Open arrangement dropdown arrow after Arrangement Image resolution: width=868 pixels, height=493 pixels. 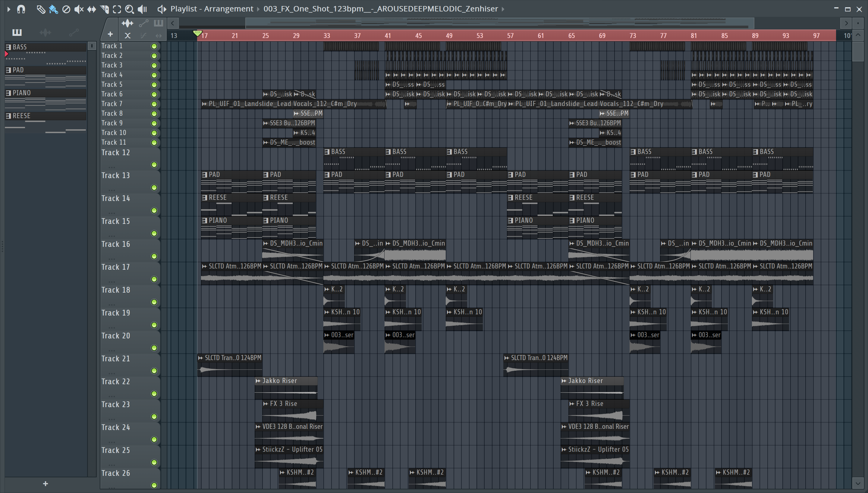click(259, 9)
